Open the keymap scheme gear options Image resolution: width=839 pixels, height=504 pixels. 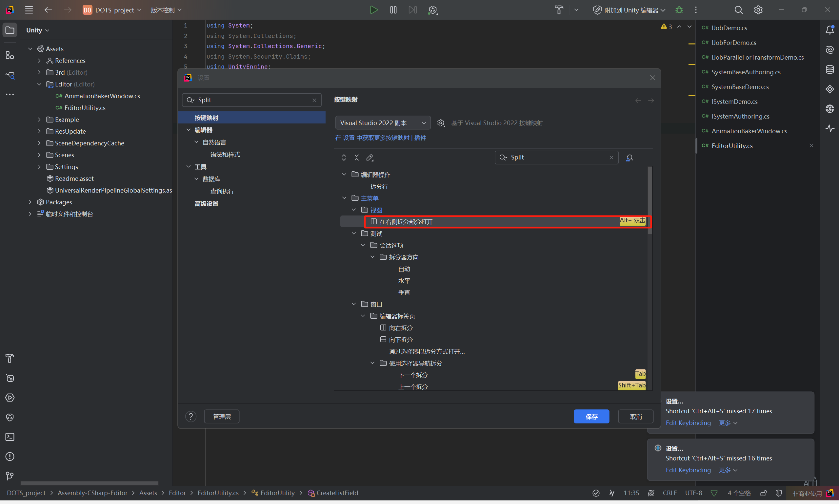441,123
